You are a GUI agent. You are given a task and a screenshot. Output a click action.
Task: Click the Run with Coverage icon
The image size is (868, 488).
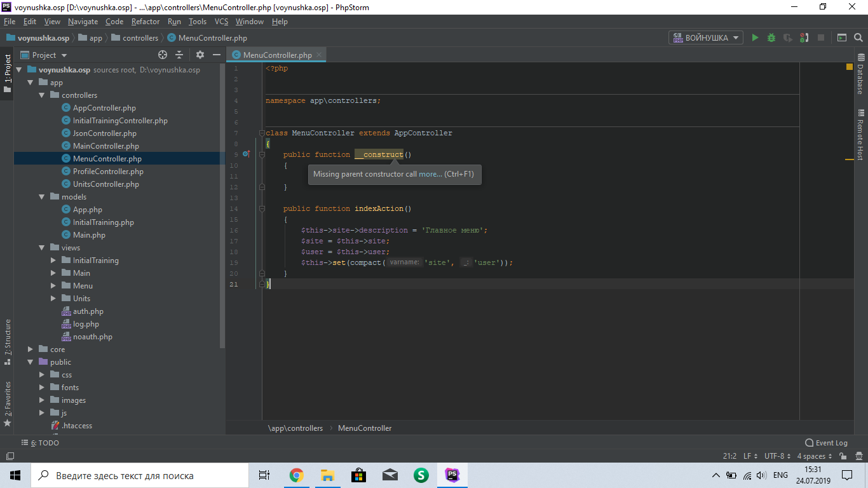[788, 37]
